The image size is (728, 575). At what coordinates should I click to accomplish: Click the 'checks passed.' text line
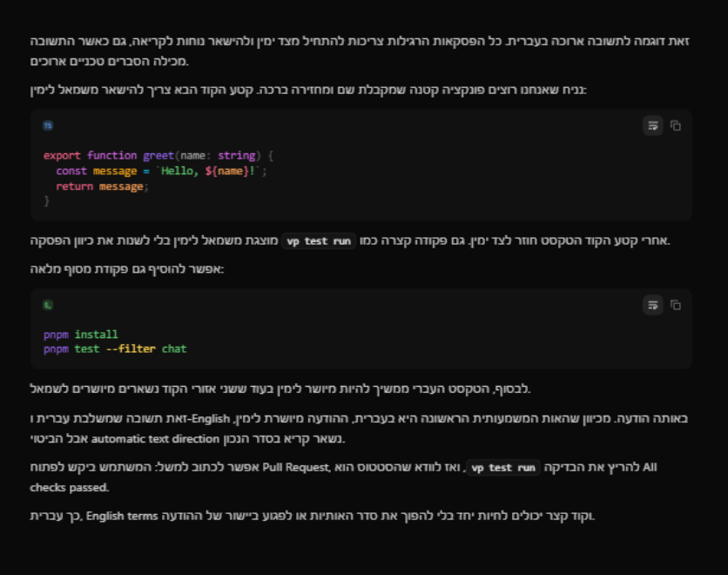[69, 488]
